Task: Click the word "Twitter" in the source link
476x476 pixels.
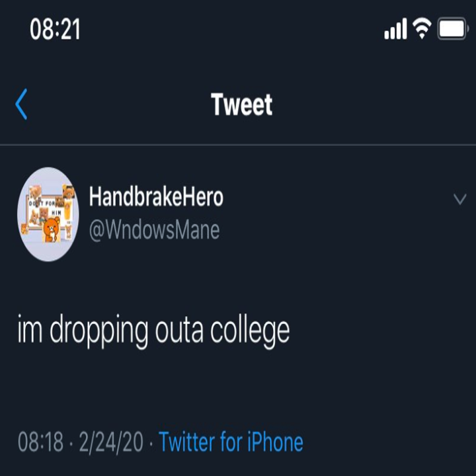Action: click(192, 442)
